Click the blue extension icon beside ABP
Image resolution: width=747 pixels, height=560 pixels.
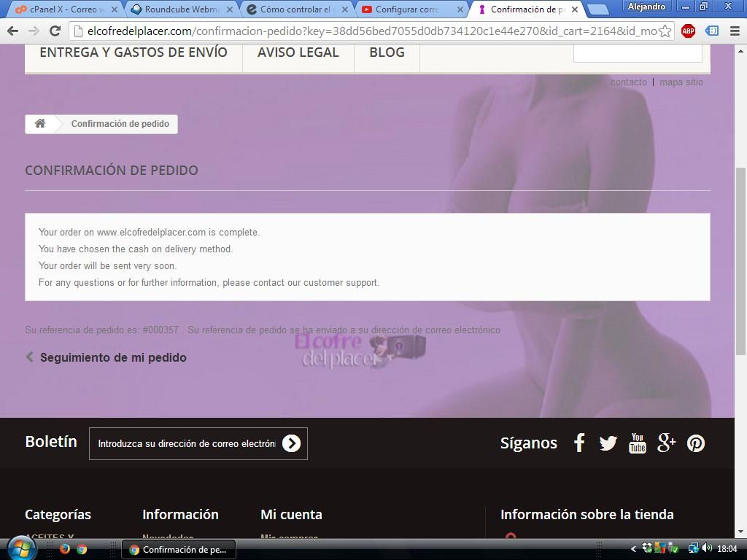pos(712,31)
